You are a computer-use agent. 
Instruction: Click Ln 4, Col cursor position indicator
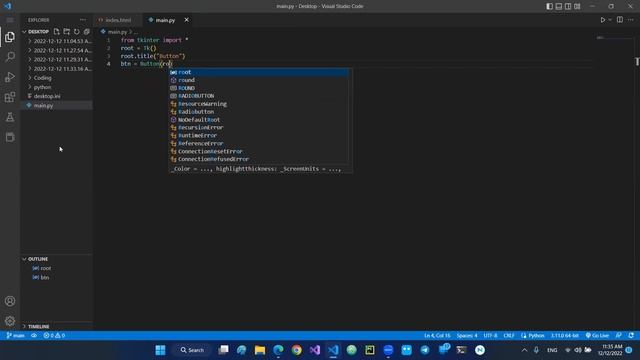pyautogui.click(x=437, y=336)
